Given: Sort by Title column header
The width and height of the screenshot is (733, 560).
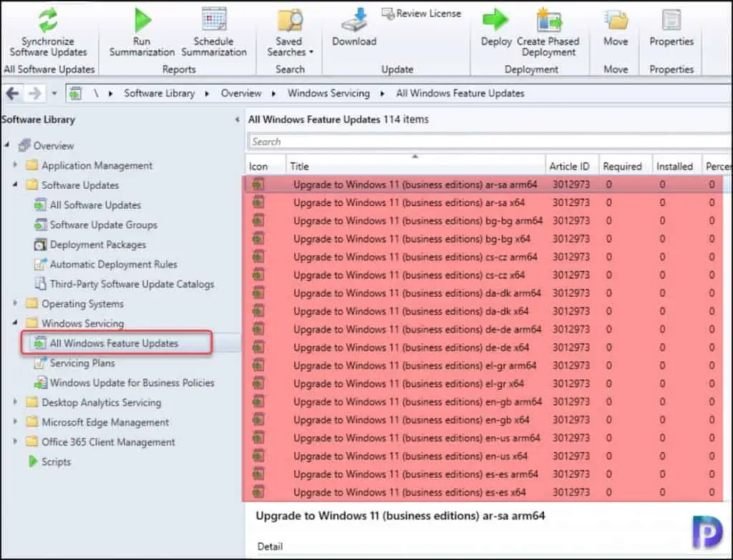Looking at the screenshot, I should coord(416,166).
